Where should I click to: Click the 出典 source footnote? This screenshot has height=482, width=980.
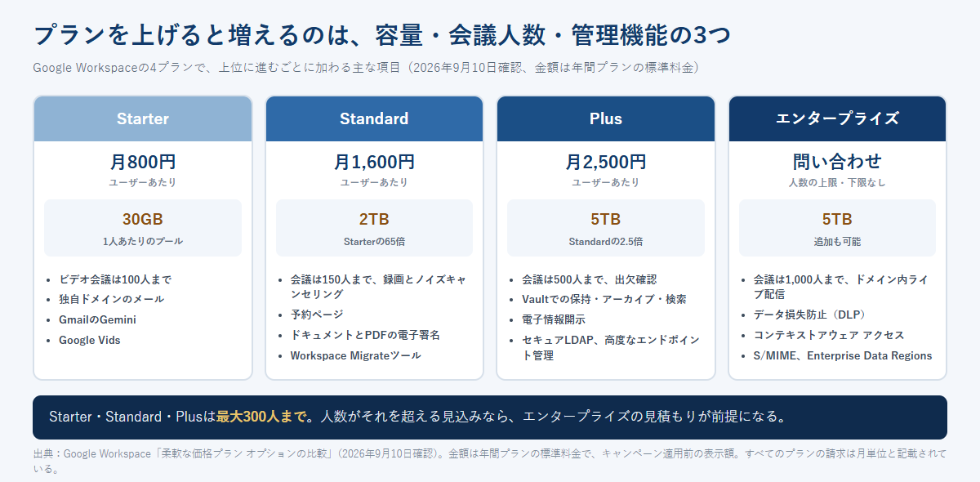pos(490,461)
